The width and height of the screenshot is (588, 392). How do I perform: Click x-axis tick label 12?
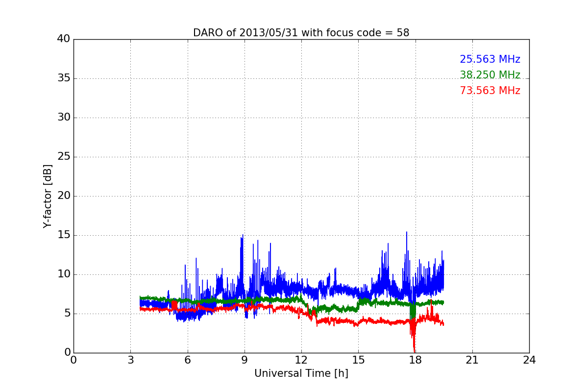point(301,360)
